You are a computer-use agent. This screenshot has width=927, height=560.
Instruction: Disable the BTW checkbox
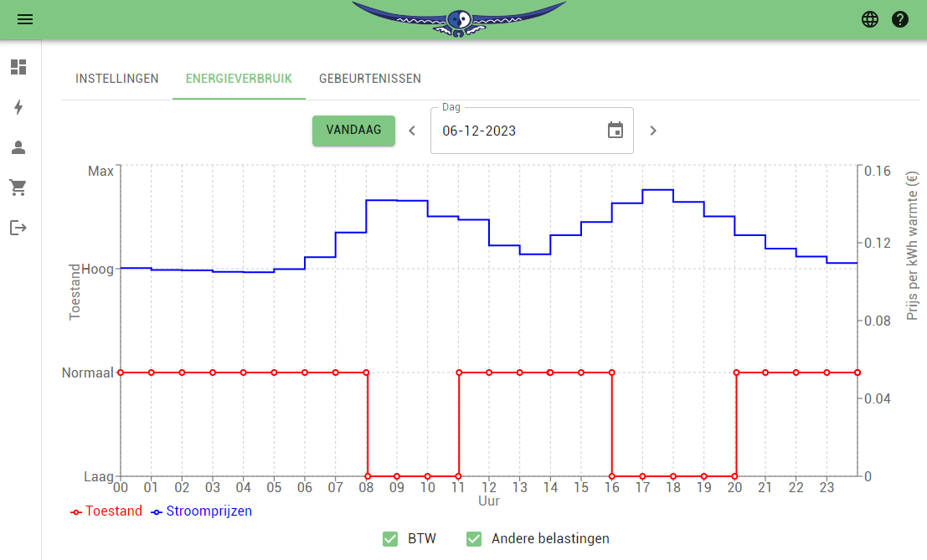coord(389,539)
